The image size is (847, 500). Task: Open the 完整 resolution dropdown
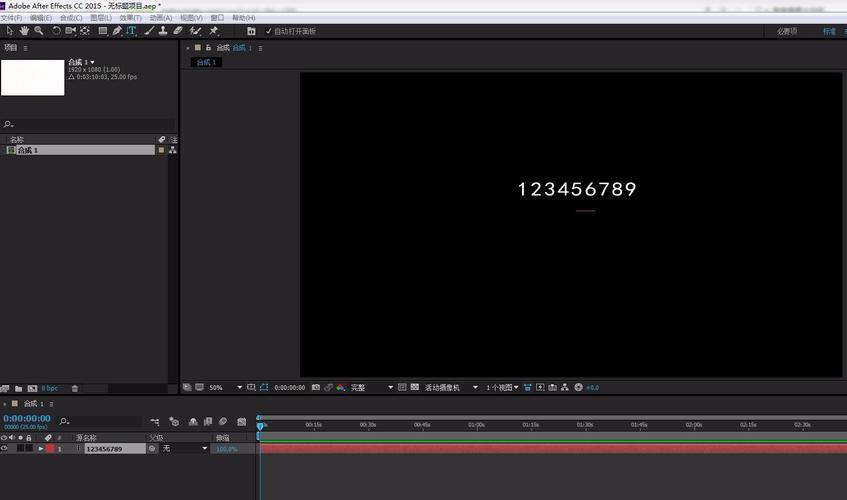(x=372, y=387)
